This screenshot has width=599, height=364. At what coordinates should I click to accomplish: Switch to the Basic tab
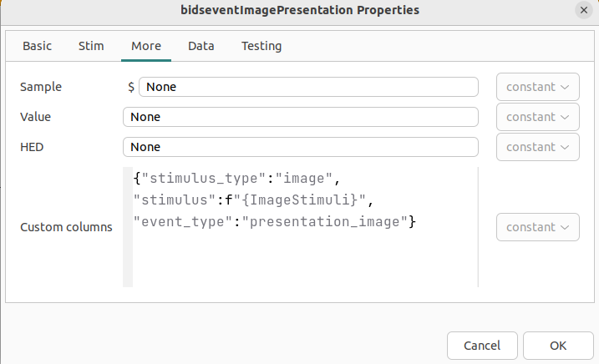pyautogui.click(x=37, y=46)
